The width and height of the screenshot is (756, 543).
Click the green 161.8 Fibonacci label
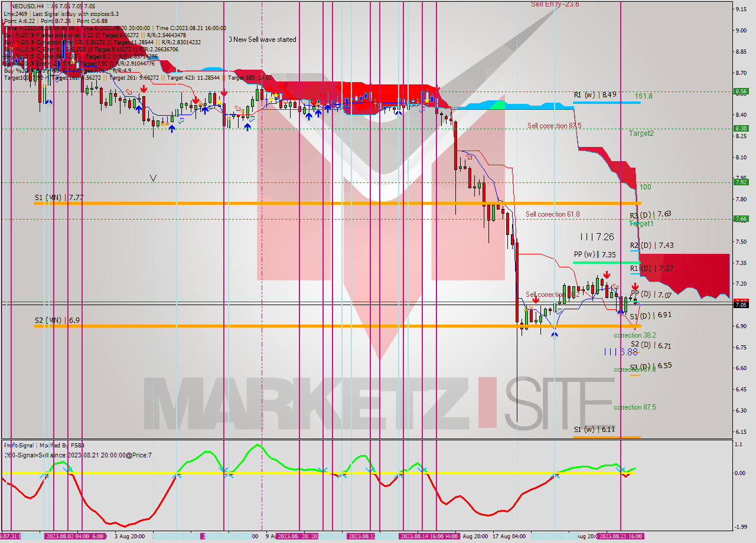click(x=643, y=96)
